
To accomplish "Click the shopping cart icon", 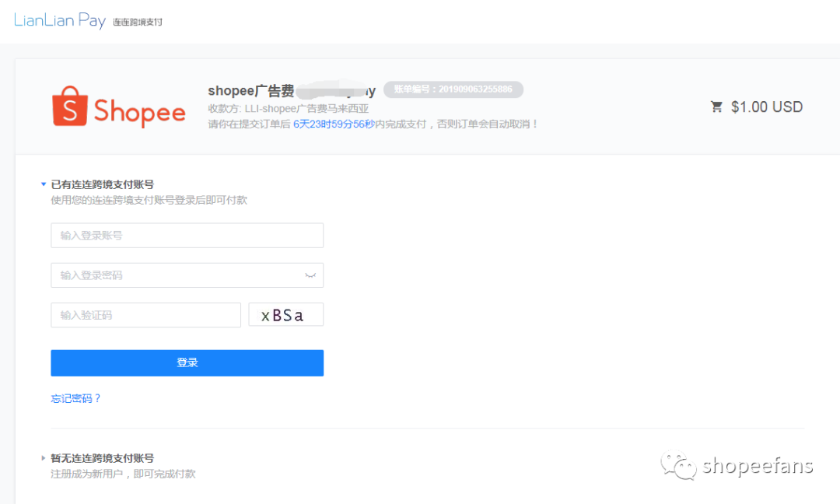I will click(x=716, y=107).
